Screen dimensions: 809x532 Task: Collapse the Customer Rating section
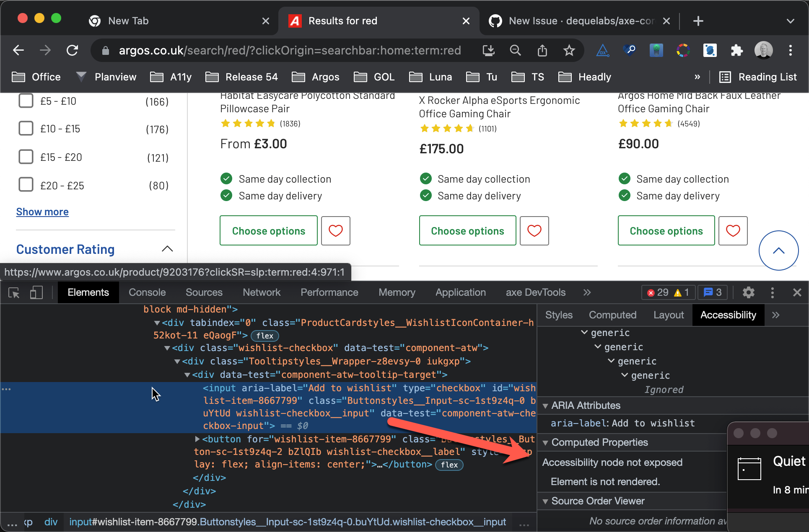click(x=167, y=249)
